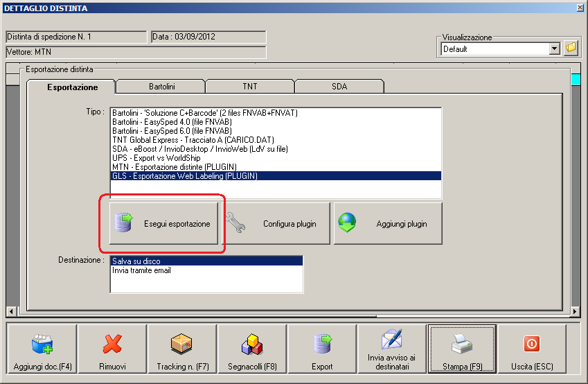588x384 pixels.
Task: Click the Default value in Visualizzazione combo box
Action: [x=495, y=49]
